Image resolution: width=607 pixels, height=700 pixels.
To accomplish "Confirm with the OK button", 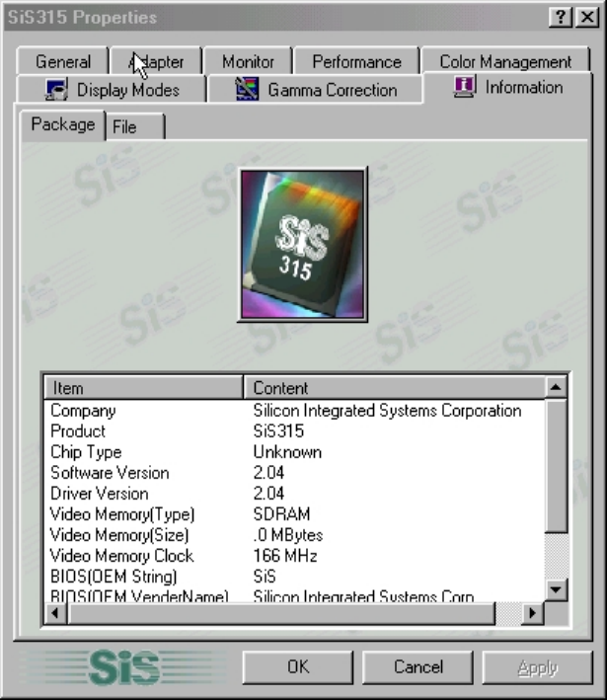I will [x=298, y=667].
